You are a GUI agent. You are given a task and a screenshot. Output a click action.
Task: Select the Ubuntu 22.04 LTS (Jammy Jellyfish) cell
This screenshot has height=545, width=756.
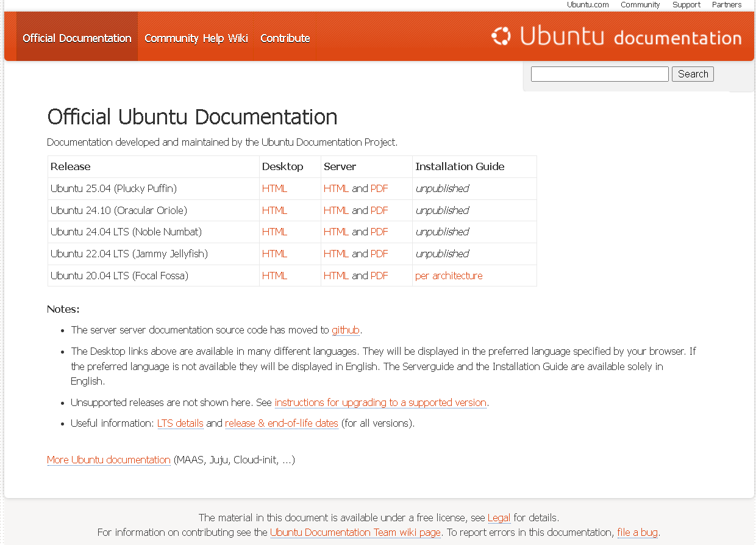click(154, 254)
